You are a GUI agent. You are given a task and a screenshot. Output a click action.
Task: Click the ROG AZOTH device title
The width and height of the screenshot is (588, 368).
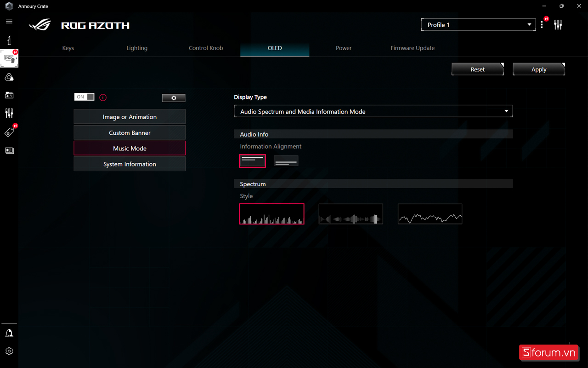pos(96,26)
